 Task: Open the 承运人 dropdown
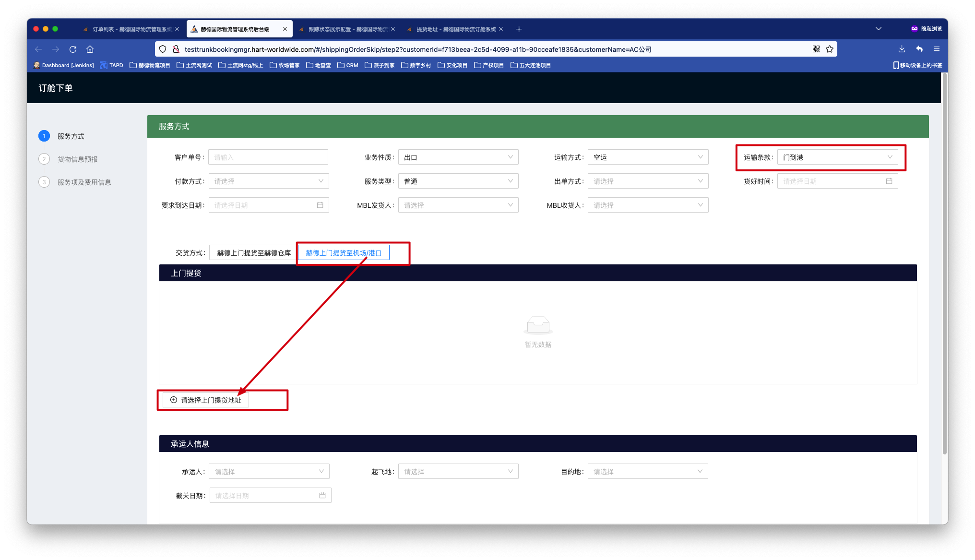point(269,472)
